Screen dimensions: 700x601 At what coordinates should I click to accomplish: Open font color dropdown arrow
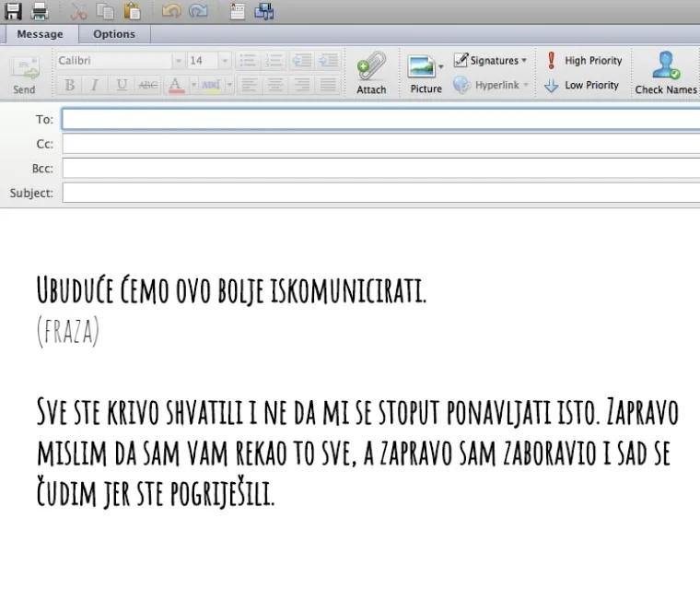193,85
